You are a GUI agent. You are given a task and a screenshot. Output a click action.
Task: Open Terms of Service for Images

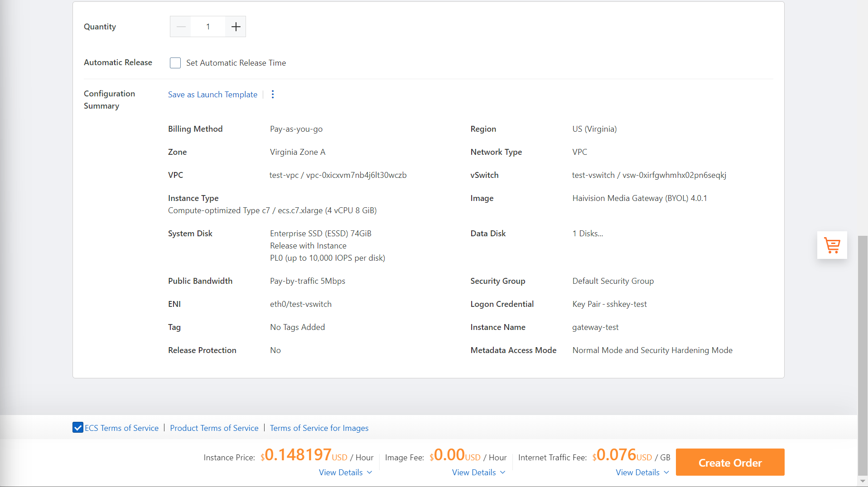pyautogui.click(x=319, y=428)
